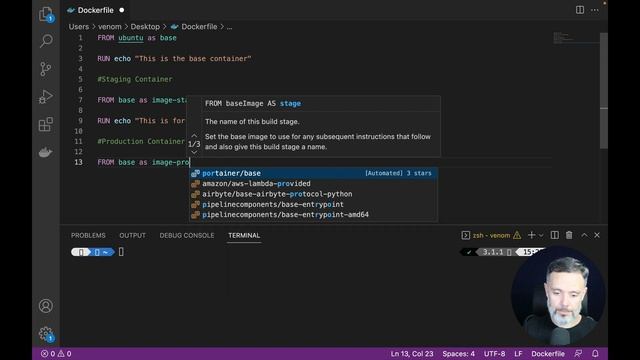Click the editor vertical scrollbar
Screen dimensions: 640x360
tap(604, 91)
